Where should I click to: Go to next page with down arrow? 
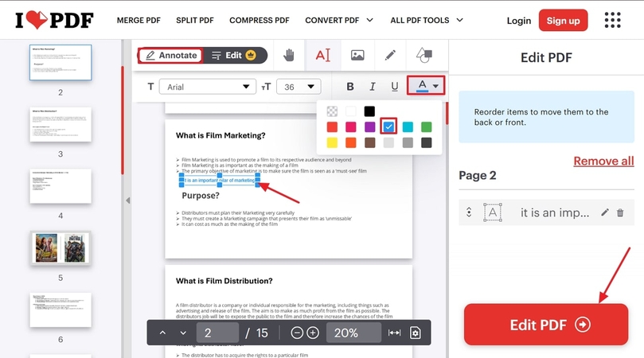[x=183, y=333]
